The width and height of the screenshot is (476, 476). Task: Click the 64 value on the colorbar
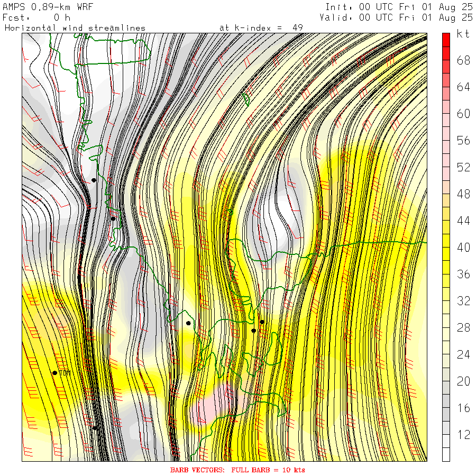[x=463, y=87]
